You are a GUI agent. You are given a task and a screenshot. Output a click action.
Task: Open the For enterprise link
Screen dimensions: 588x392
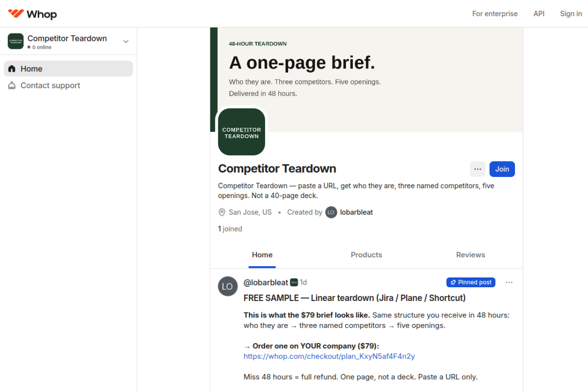coord(495,14)
